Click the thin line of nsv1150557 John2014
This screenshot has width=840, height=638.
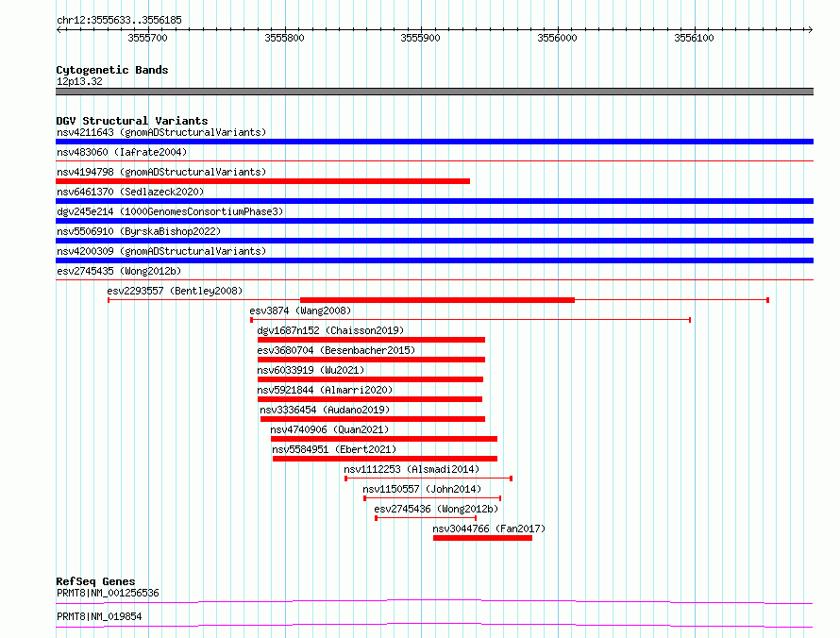tap(432, 498)
